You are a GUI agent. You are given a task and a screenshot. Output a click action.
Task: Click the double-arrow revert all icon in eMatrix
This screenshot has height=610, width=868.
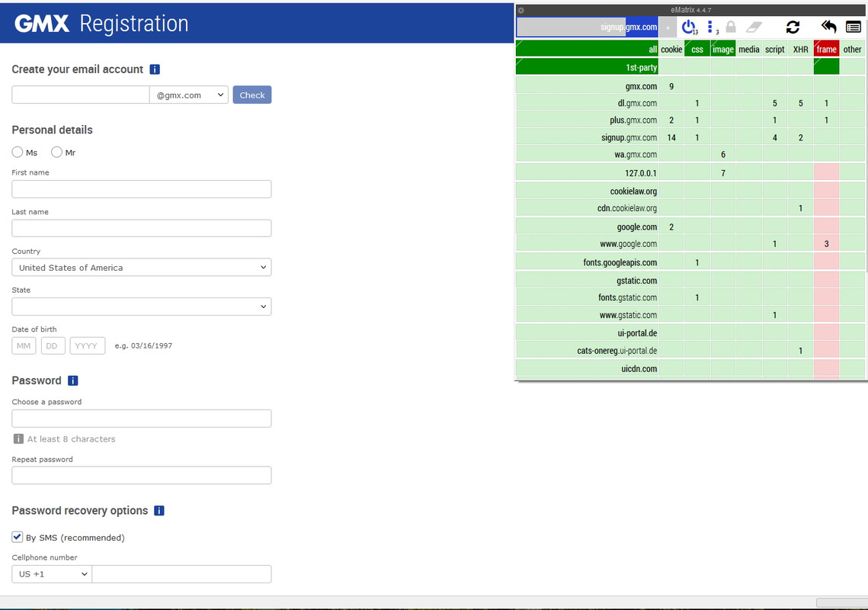coord(828,27)
